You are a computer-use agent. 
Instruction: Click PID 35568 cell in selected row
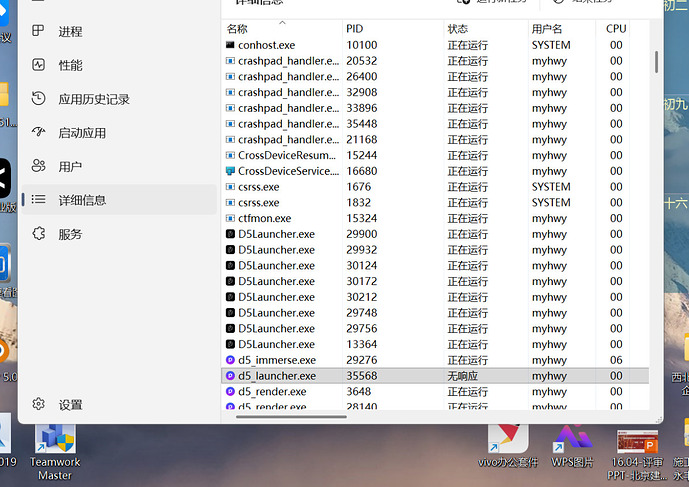click(362, 376)
